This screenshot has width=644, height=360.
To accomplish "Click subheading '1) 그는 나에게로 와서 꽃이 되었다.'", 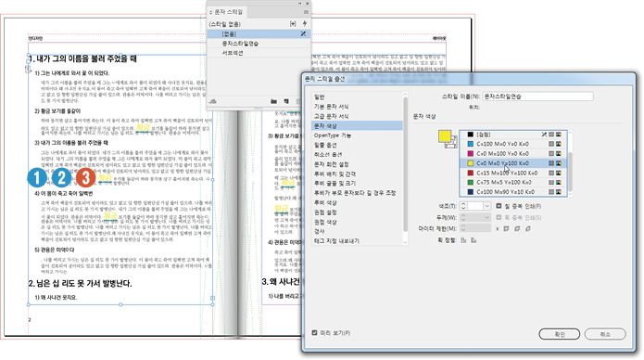I will pos(72,73).
